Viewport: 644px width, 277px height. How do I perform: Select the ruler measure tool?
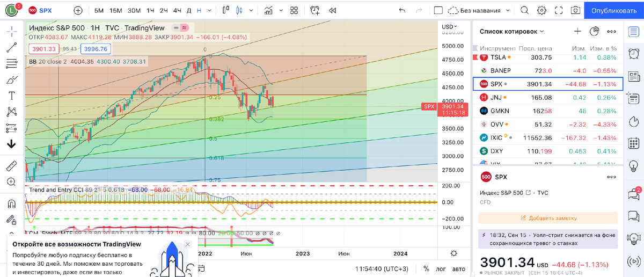tap(11, 165)
